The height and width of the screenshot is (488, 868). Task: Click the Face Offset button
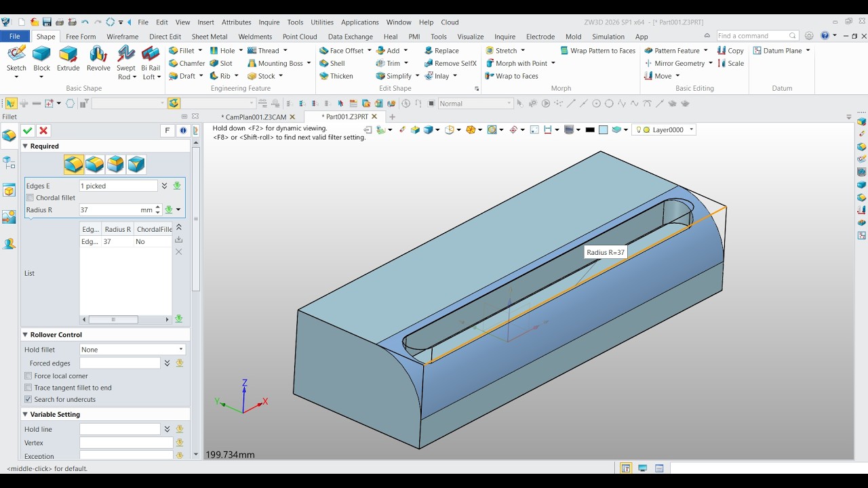pos(341,50)
